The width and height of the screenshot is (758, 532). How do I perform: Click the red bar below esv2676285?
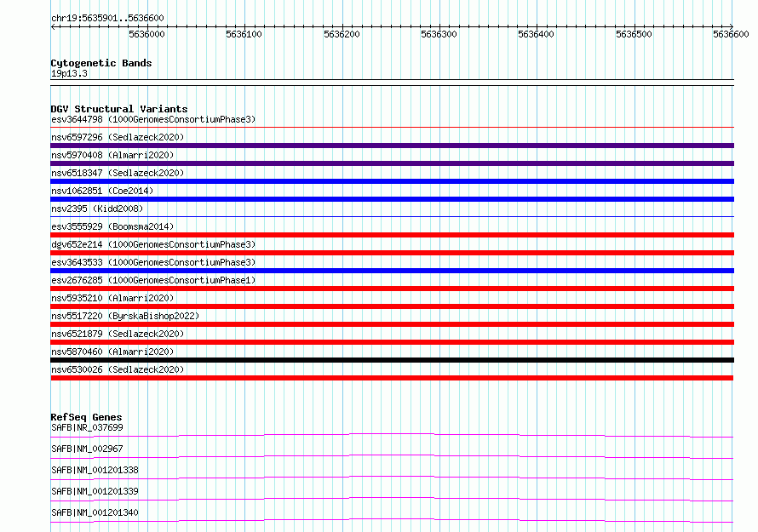point(392,289)
